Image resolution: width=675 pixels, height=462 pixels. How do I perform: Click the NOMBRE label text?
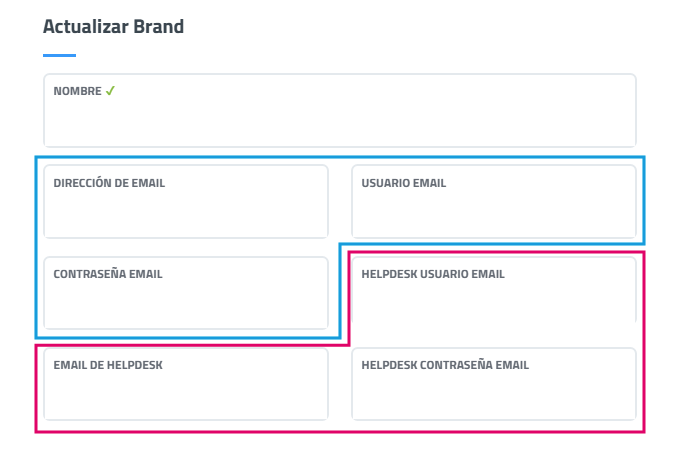(x=77, y=91)
